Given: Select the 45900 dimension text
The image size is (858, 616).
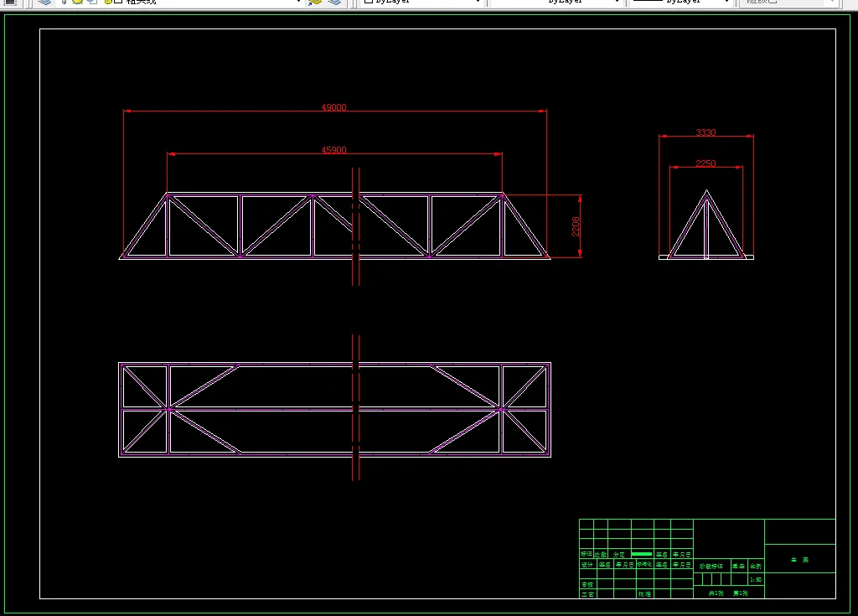Looking at the screenshot, I should [333, 150].
